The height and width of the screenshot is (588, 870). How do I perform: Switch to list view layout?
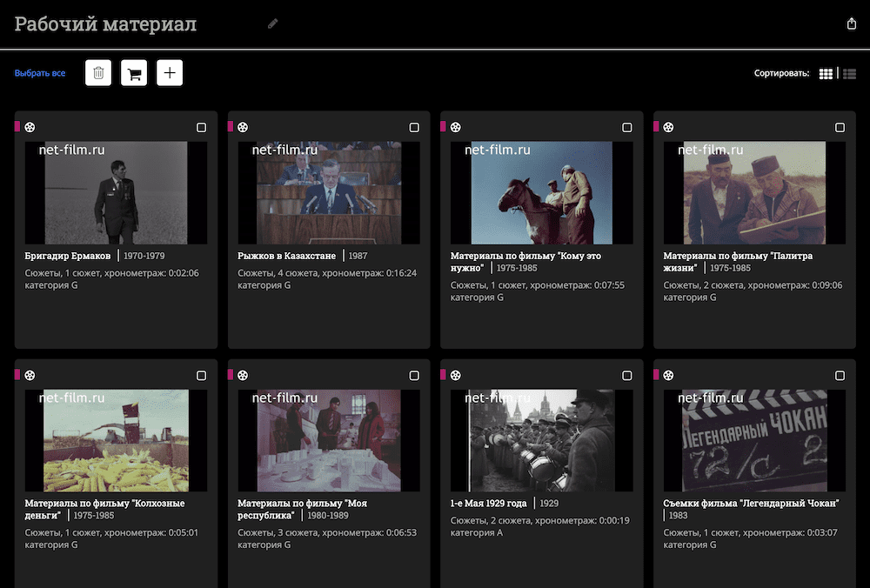pos(849,74)
